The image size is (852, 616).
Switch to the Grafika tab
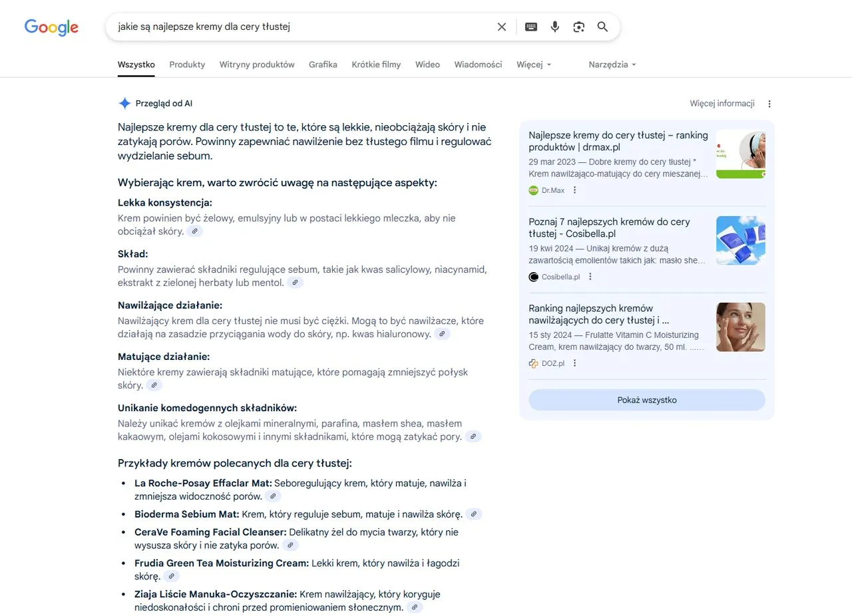323,65
